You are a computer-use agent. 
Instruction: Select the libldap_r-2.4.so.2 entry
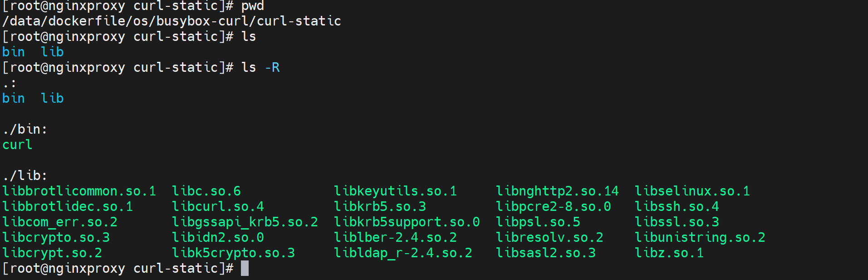click(x=403, y=253)
